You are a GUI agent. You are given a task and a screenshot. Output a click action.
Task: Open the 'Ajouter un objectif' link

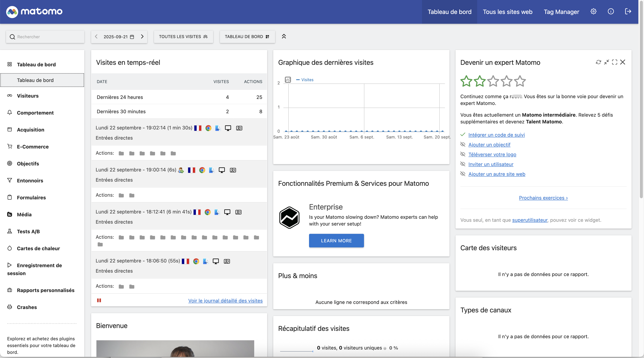click(490, 145)
